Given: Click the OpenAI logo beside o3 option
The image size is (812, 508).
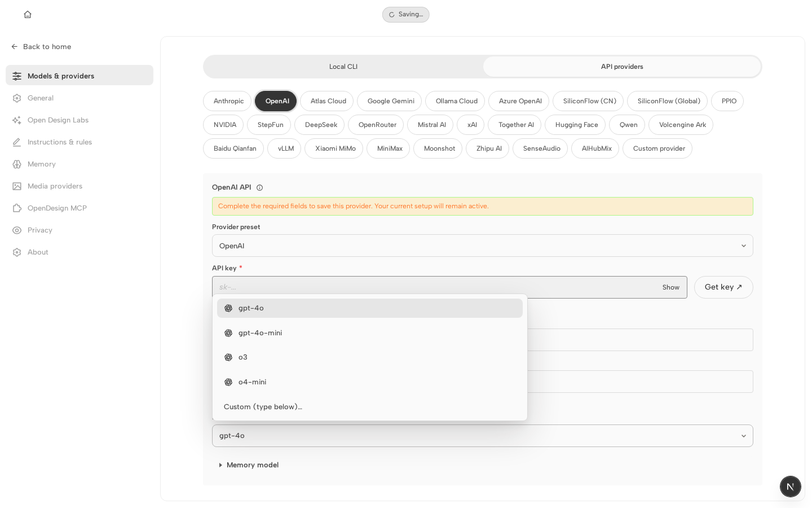Looking at the screenshot, I should [x=228, y=357].
